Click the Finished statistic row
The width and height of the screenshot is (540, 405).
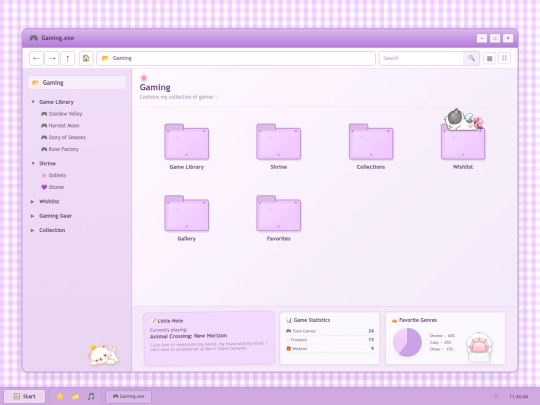pyautogui.click(x=330, y=340)
